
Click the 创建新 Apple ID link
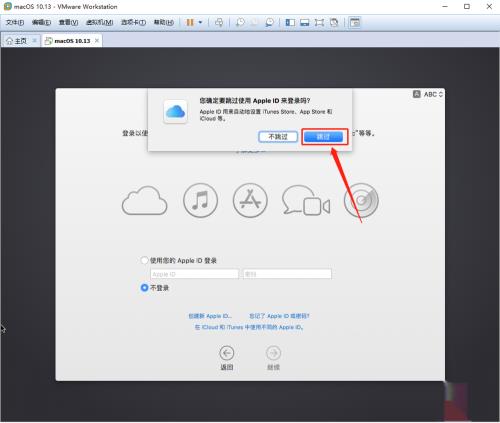(x=210, y=316)
